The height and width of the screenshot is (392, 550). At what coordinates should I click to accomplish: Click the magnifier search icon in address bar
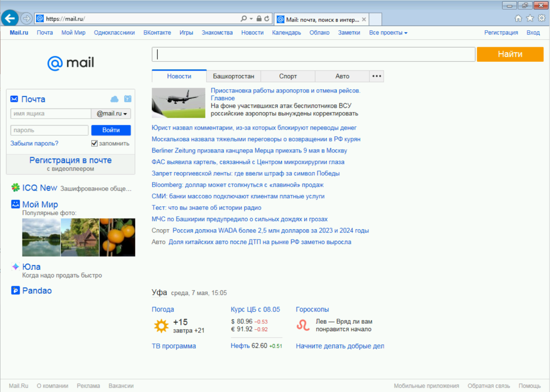coord(244,19)
